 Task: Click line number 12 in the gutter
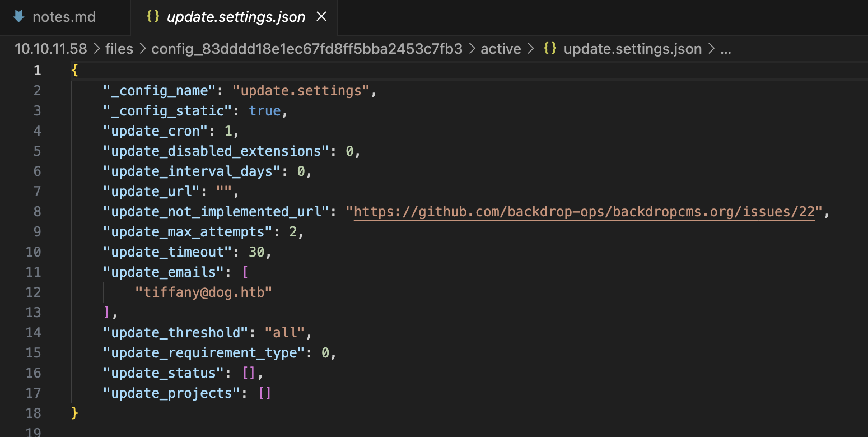tap(34, 292)
